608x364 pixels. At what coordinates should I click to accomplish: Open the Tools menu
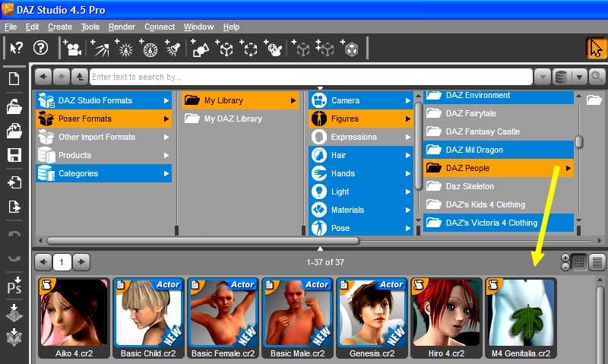click(x=90, y=27)
